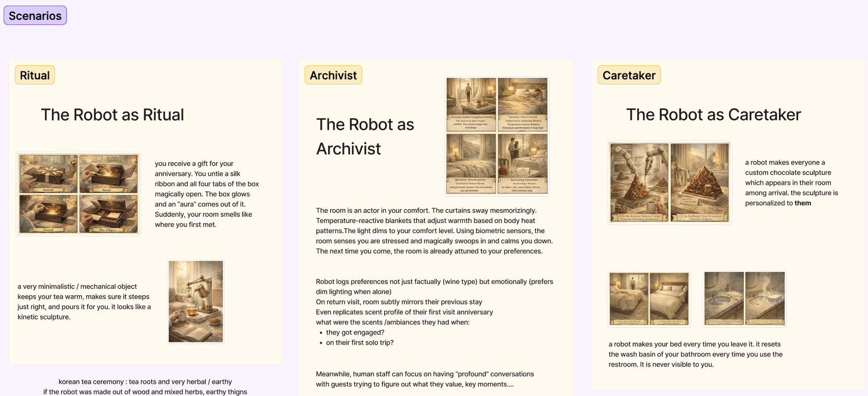Select heading 'The Robot as Ritual'
Viewport: 868px width, 396px height.
(x=112, y=115)
